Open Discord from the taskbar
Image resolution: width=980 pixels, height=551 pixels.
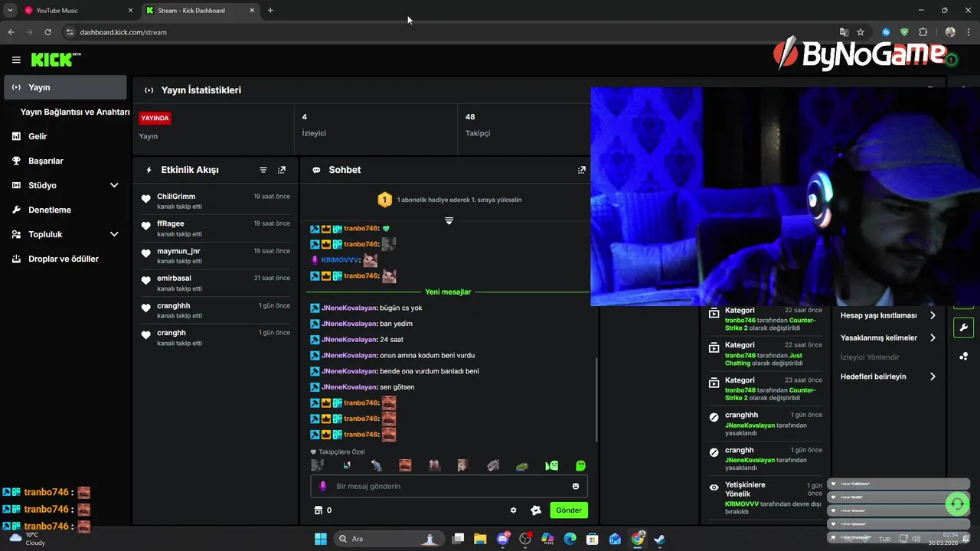tap(503, 539)
